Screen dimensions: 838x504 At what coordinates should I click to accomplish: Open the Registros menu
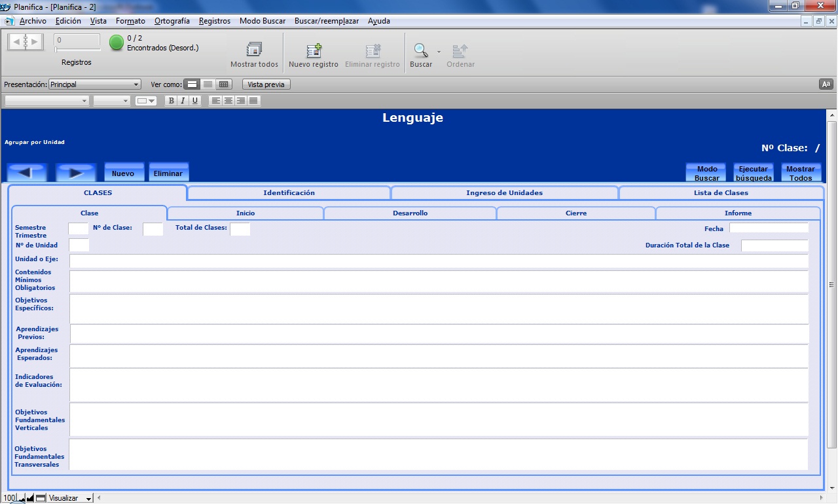(215, 21)
